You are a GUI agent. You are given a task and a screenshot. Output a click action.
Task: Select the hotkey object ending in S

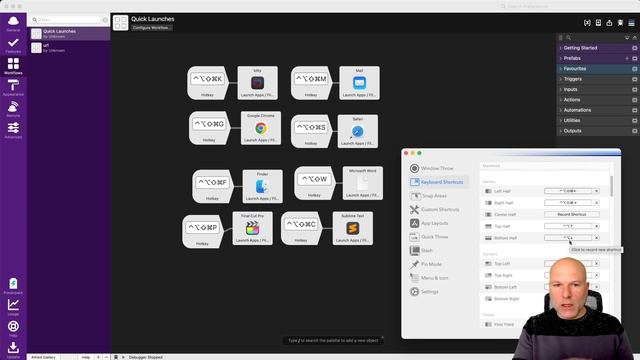click(311, 131)
